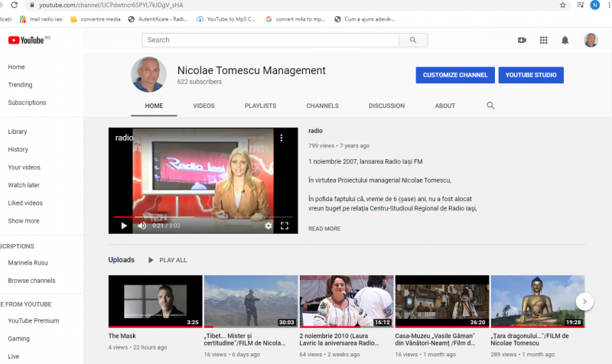Open Autentificare Radi... bookmark
Image resolution: width=612 pixels, height=364 pixels.
click(158, 19)
